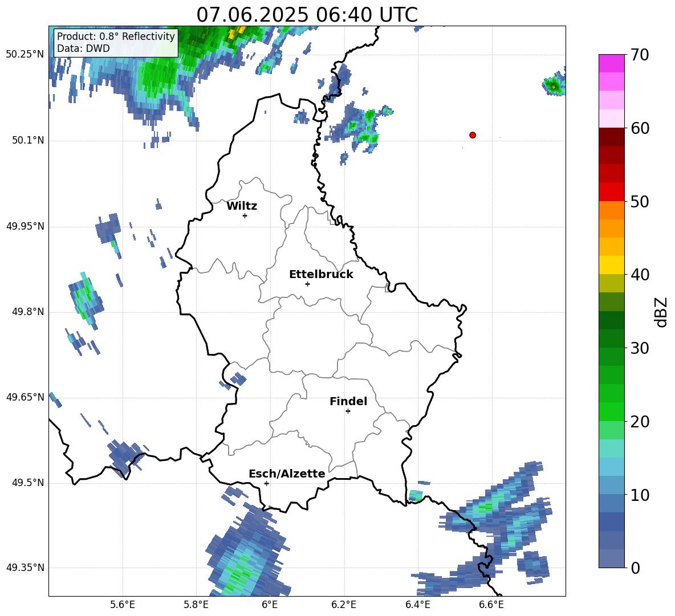
Task: Click the cross marker below Ettelbruck
Action: point(307,284)
